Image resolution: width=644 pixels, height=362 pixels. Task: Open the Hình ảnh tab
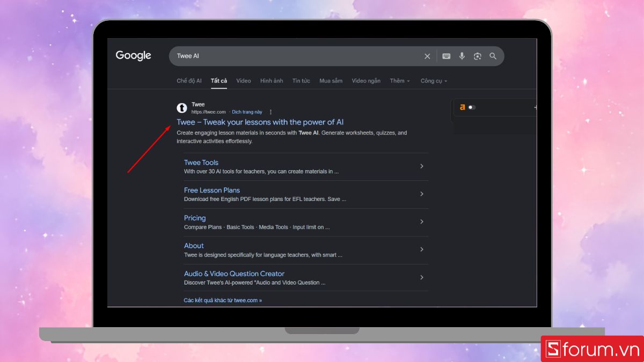(x=272, y=81)
